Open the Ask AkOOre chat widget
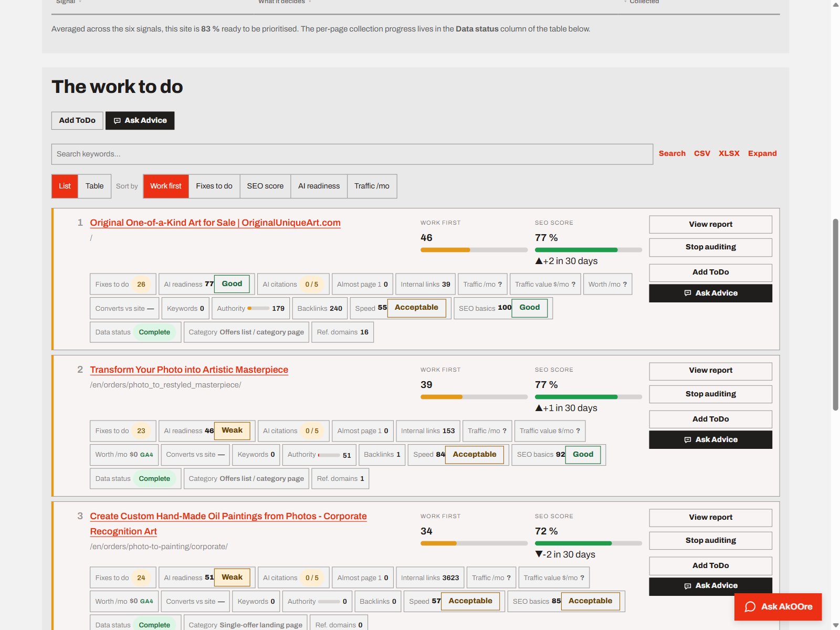The height and width of the screenshot is (630, 840). point(778,607)
